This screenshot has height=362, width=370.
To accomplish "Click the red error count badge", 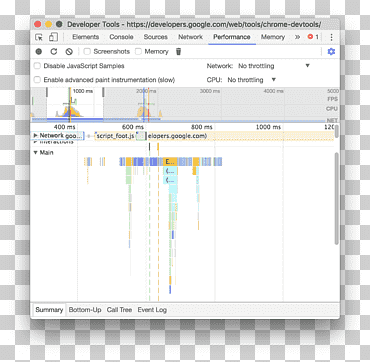I will 313,37.
